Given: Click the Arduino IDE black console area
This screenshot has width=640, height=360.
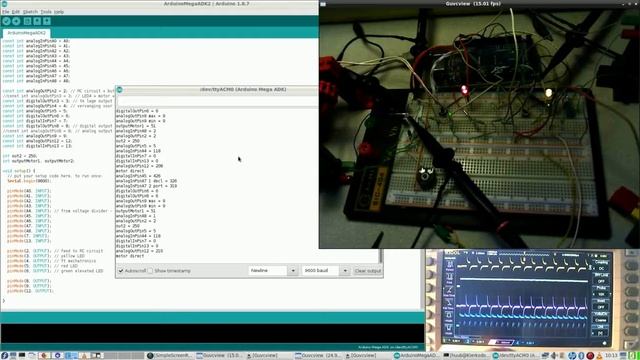Looking at the screenshot, I should pos(212,333).
